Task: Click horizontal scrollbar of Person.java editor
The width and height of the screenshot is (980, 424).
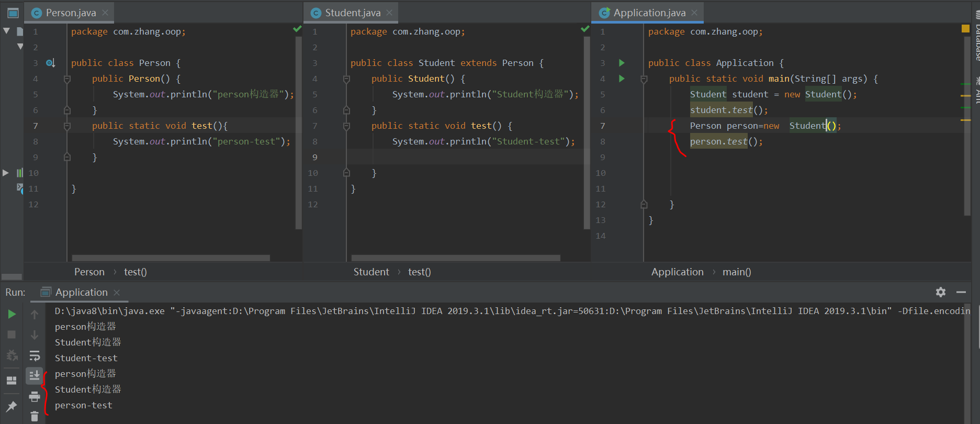Action: tap(171, 258)
